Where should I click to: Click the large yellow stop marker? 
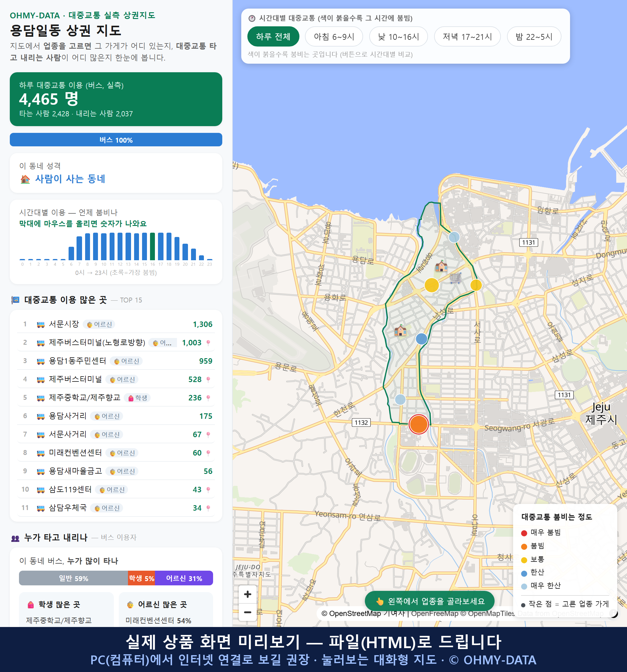point(432,285)
